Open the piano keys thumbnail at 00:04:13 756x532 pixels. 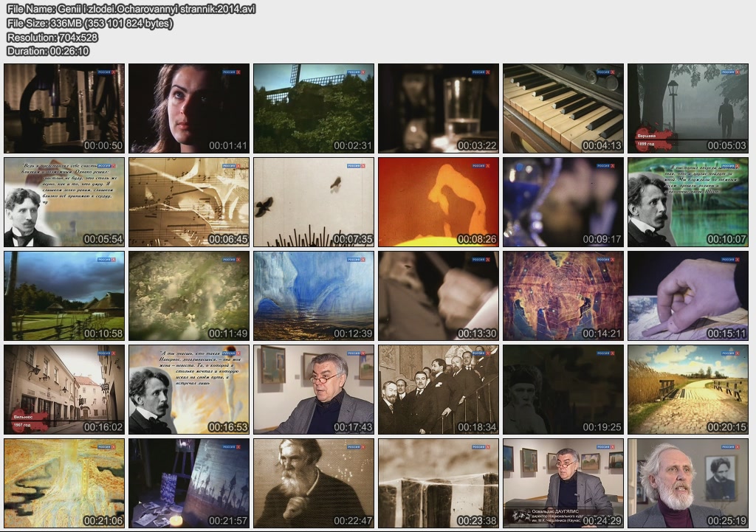[x=563, y=108]
